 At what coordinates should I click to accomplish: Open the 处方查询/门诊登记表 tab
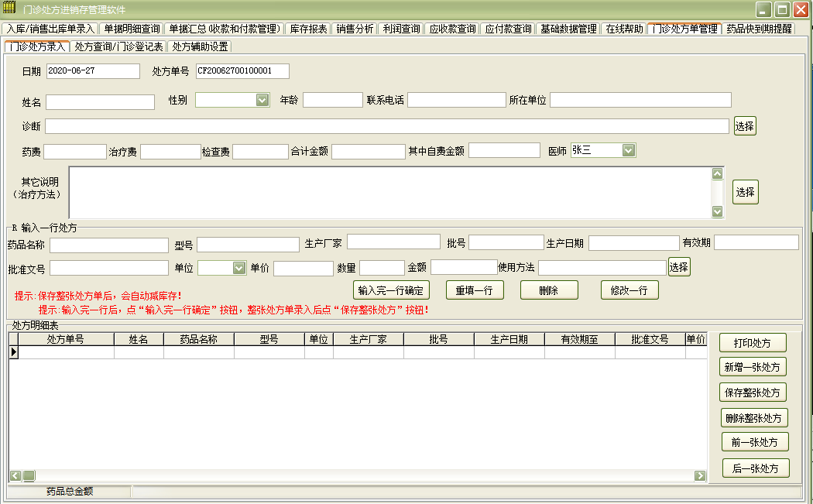click(x=118, y=46)
